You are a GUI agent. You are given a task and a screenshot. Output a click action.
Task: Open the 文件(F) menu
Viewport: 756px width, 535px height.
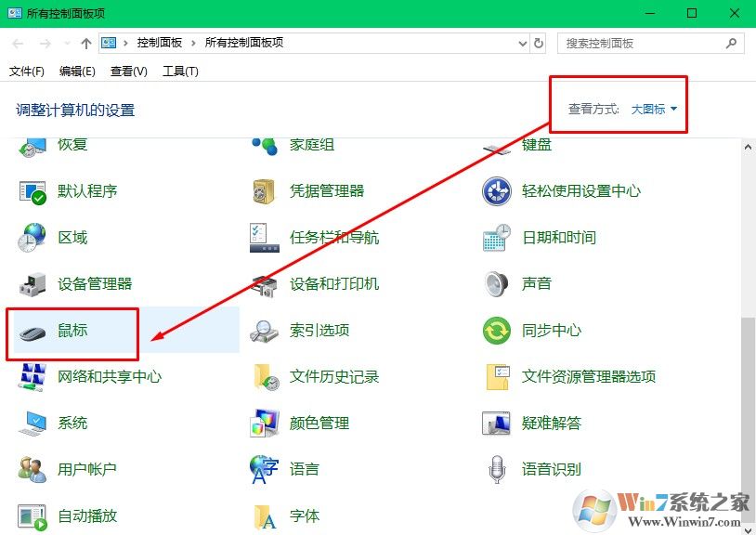pyautogui.click(x=27, y=72)
